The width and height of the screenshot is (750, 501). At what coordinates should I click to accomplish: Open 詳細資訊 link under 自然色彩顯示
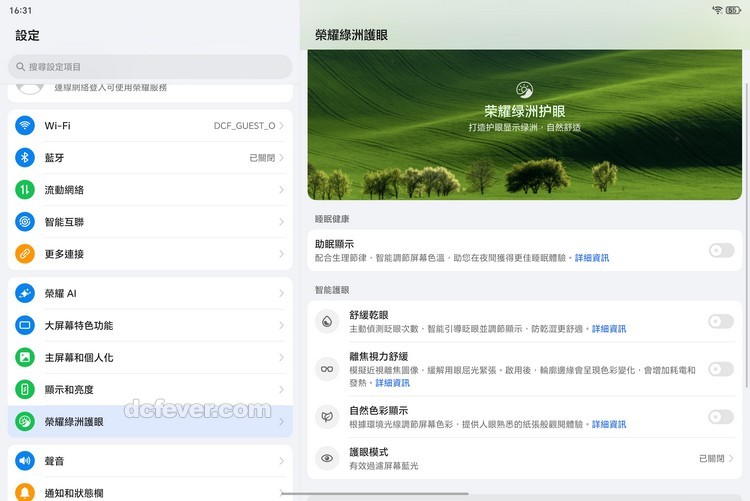[609, 424]
